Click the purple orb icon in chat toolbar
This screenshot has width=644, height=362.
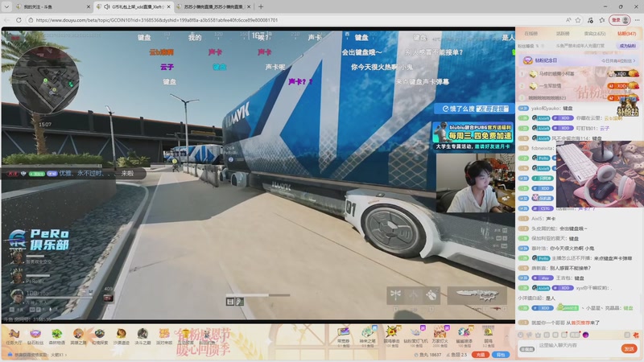(586, 335)
